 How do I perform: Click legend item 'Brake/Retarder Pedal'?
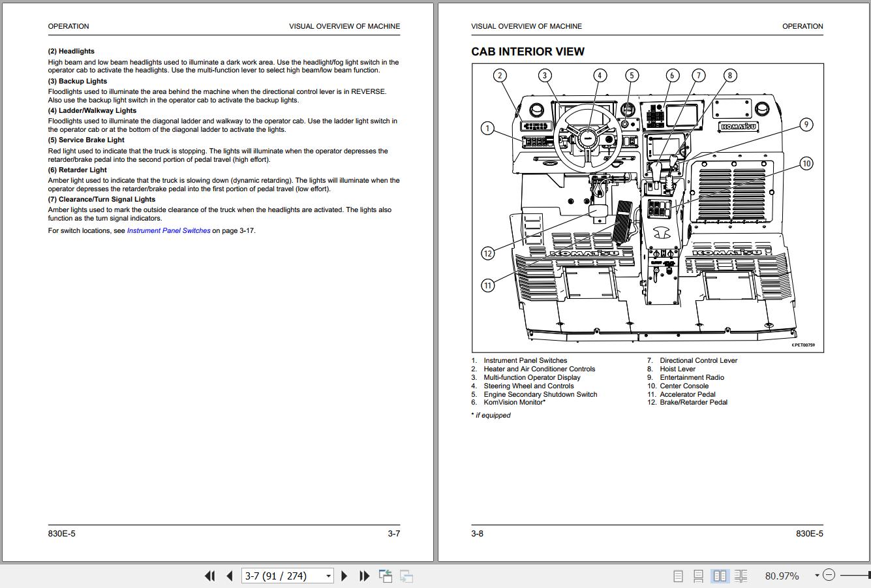694,402
